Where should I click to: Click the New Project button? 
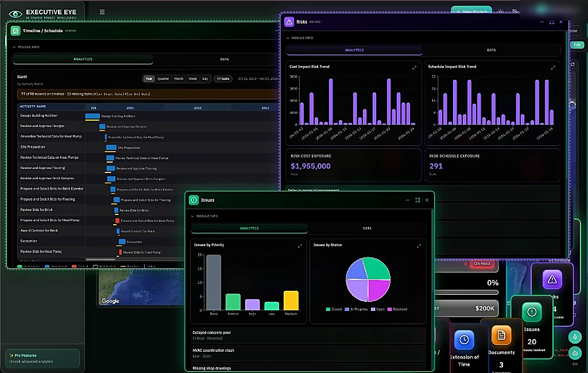pos(471,11)
